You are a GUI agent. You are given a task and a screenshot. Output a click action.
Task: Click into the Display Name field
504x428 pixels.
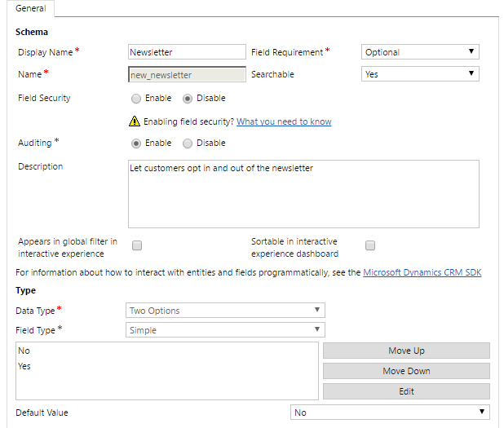coord(187,52)
